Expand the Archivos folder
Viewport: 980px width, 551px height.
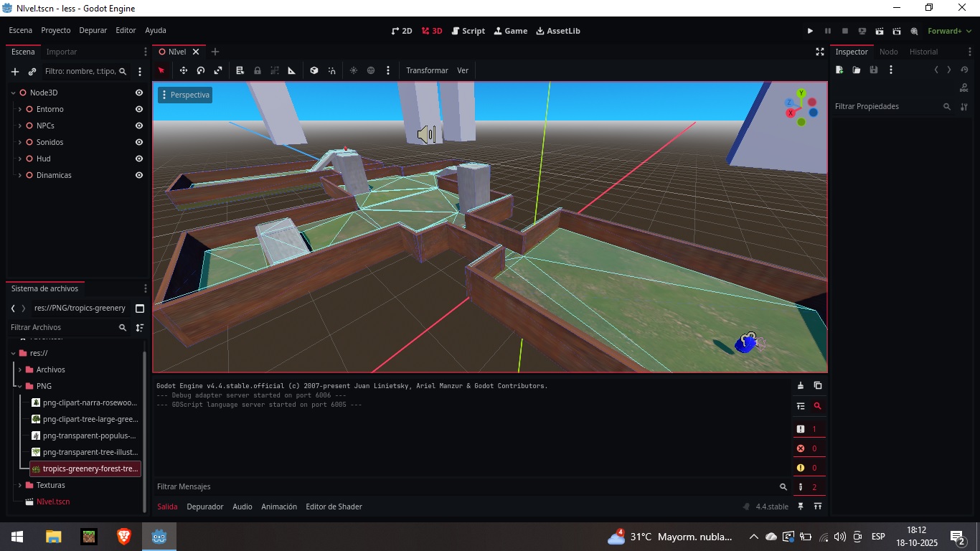(x=19, y=369)
